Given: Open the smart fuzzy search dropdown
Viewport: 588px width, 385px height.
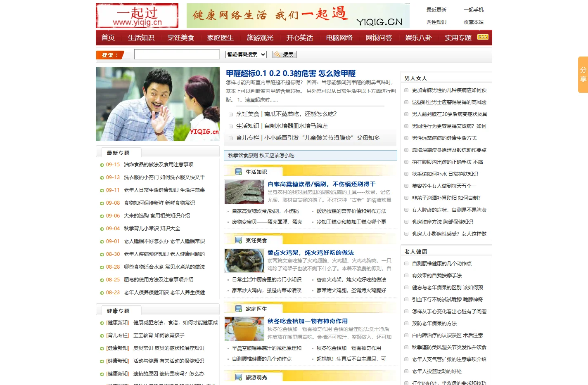Looking at the screenshot, I should coord(246,54).
